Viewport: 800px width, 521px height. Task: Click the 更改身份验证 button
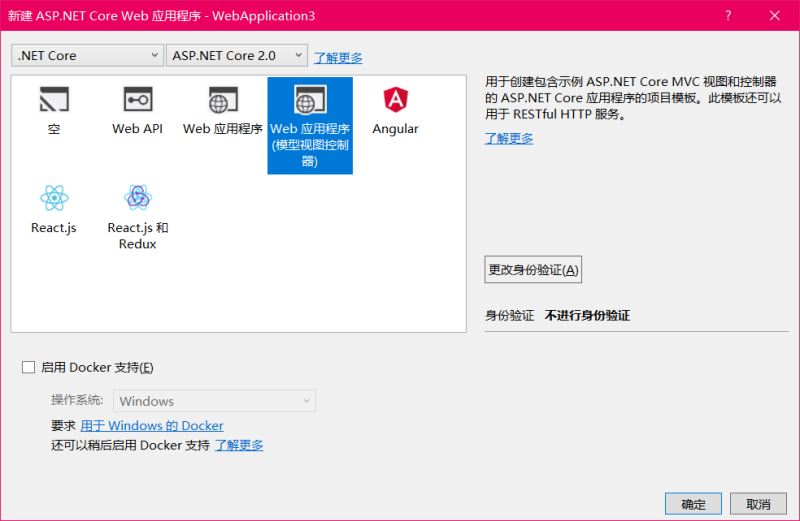(x=533, y=270)
